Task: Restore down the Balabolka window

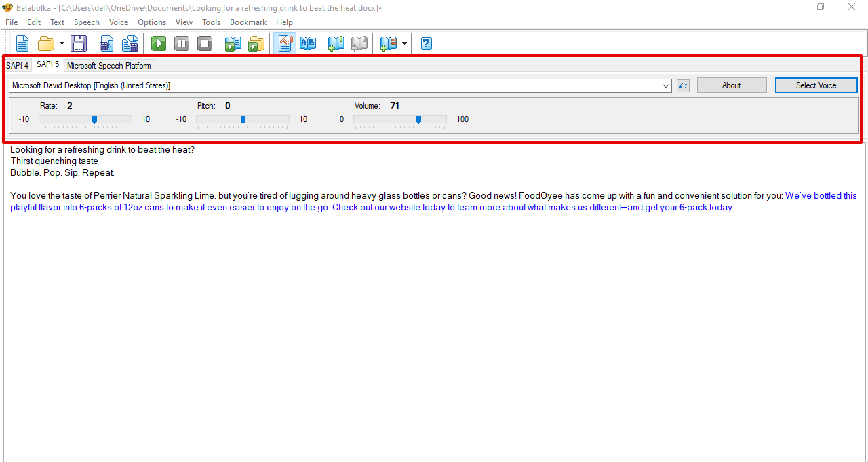Action: (821, 7)
